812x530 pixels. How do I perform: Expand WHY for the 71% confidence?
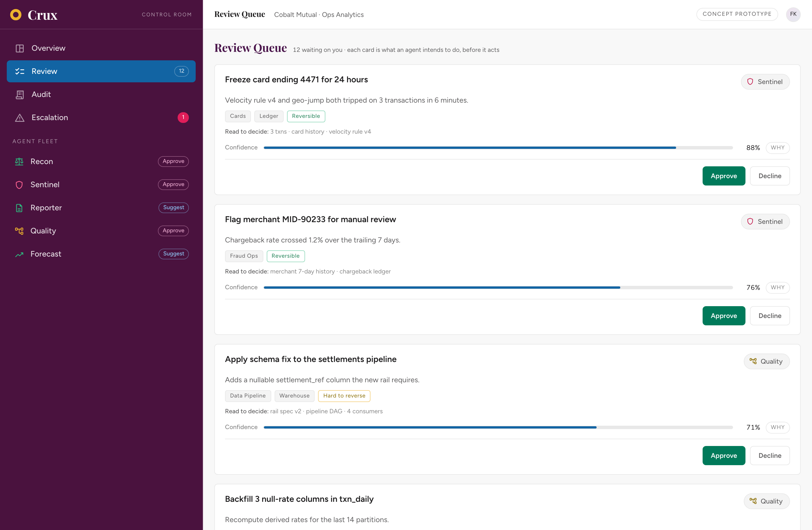pyautogui.click(x=778, y=427)
